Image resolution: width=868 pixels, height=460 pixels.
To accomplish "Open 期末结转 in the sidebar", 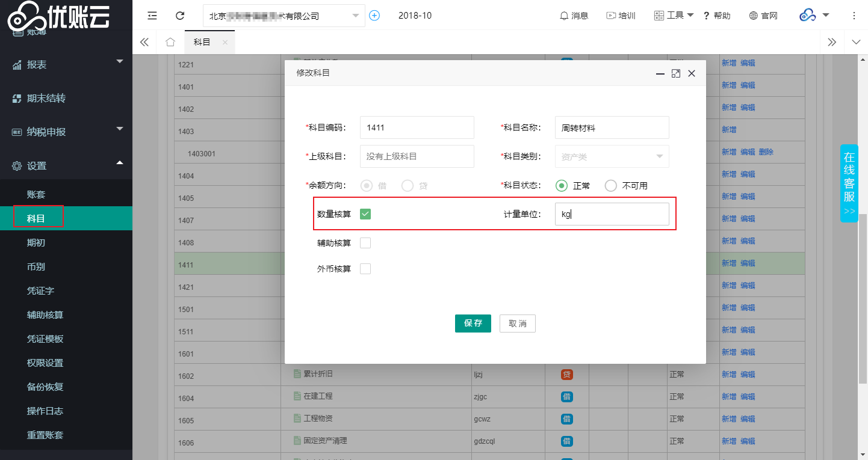I will (66, 98).
